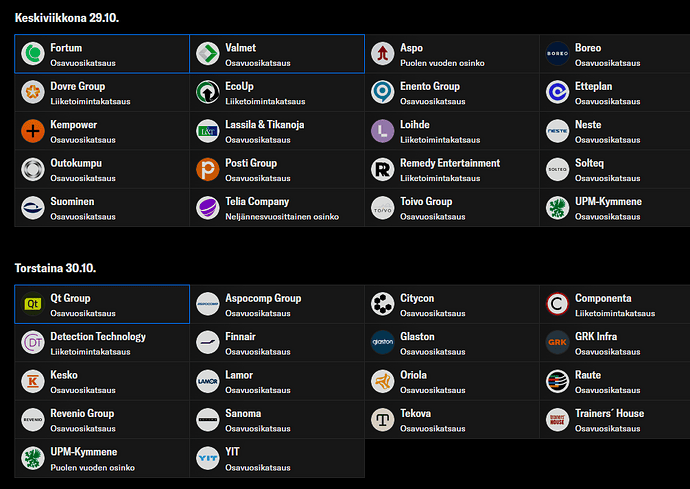Click the Fortum company logo icon

pyautogui.click(x=33, y=54)
